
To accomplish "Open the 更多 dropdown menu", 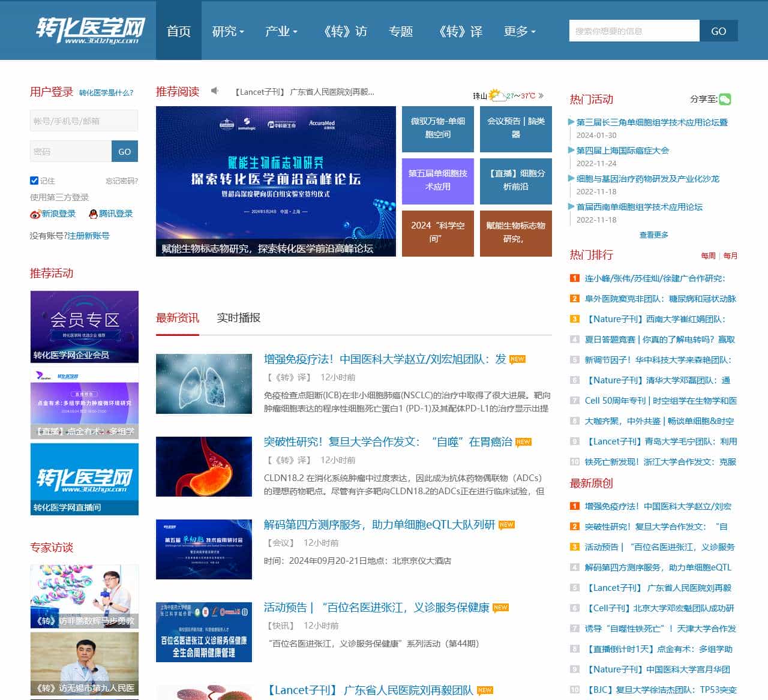I will tap(520, 31).
